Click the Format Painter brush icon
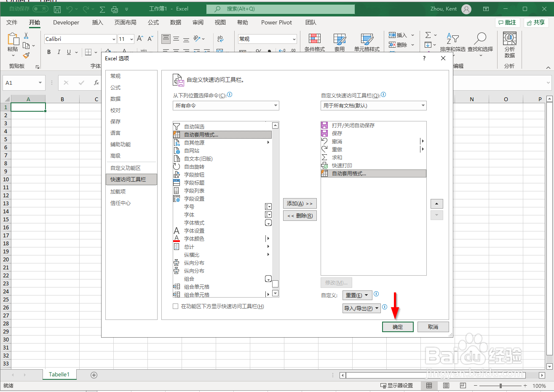The image size is (554, 392). click(26, 55)
